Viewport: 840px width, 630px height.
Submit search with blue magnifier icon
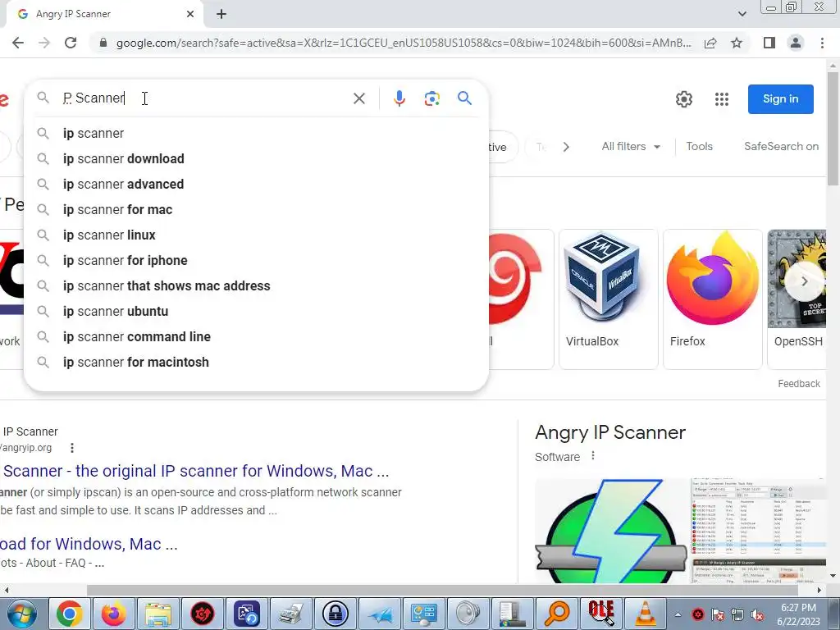coord(464,98)
